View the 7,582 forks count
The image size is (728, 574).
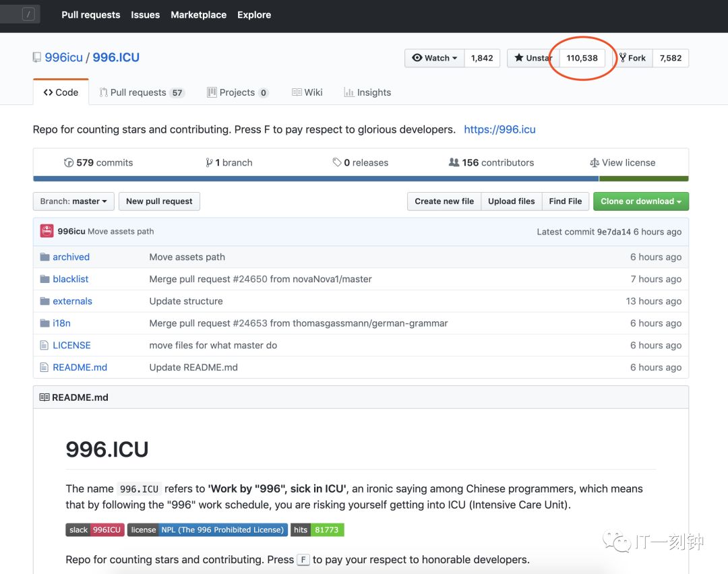(x=671, y=58)
